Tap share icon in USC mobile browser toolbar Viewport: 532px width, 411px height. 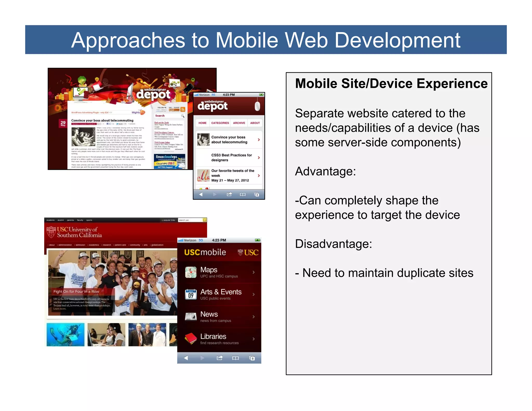point(220,358)
